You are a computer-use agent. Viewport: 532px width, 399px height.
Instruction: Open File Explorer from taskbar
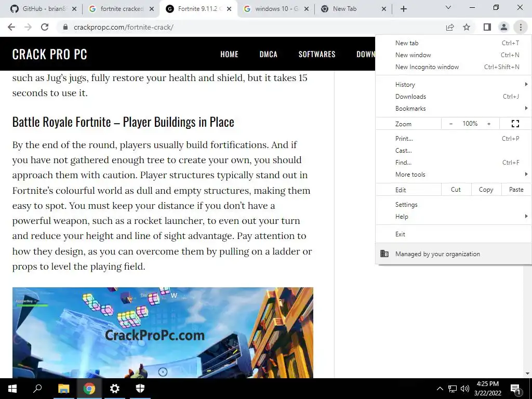click(x=63, y=389)
